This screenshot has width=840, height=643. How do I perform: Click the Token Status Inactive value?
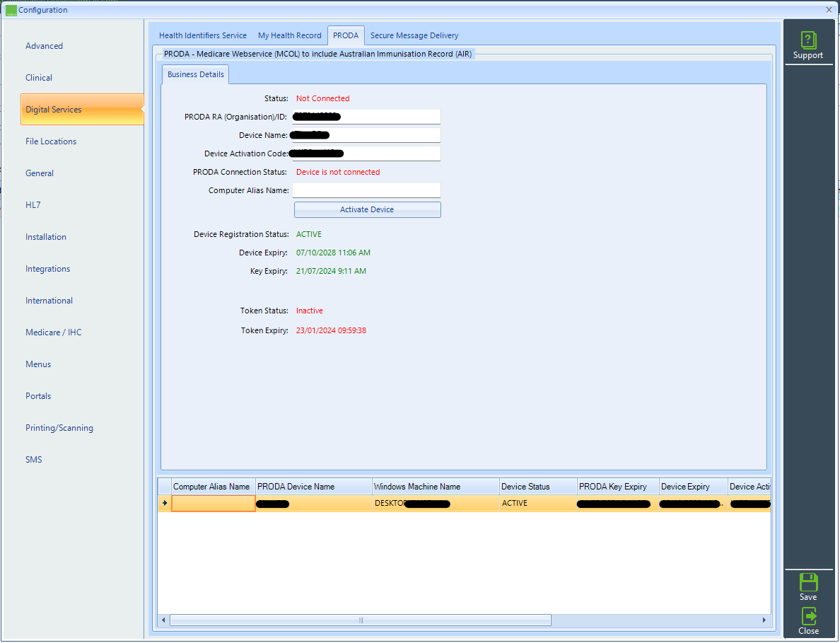point(310,311)
